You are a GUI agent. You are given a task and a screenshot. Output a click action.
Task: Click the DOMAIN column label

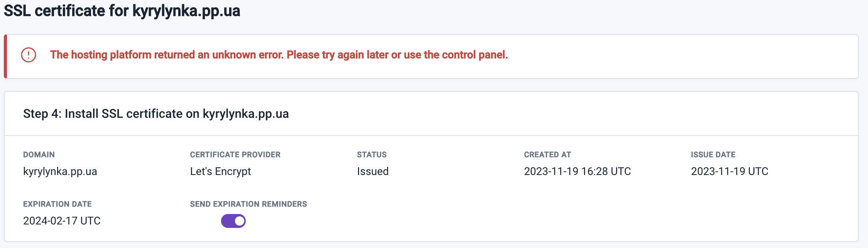[39, 155]
